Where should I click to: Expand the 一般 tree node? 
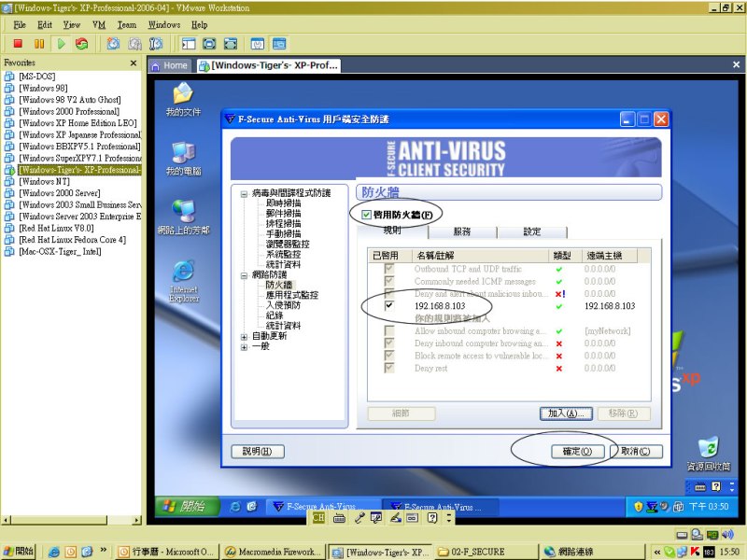(245, 346)
